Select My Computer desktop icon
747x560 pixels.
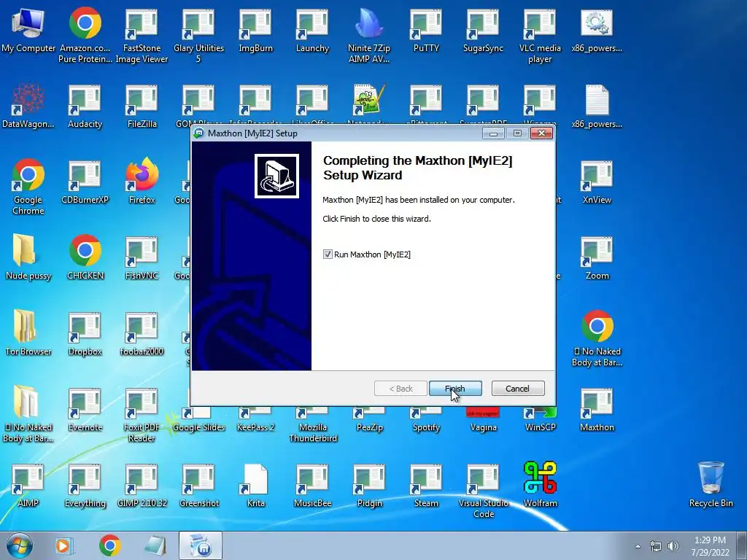click(x=28, y=31)
